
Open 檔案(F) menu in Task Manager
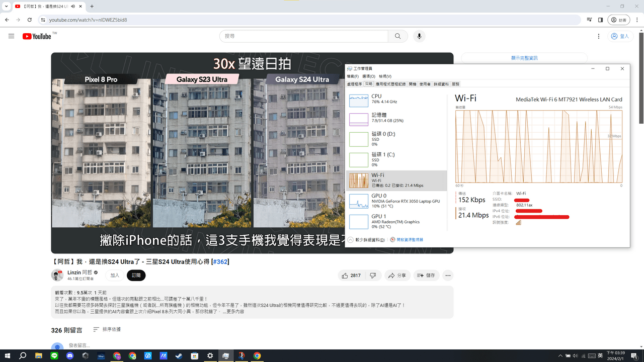pyautogui.click(x=353, y=76)
